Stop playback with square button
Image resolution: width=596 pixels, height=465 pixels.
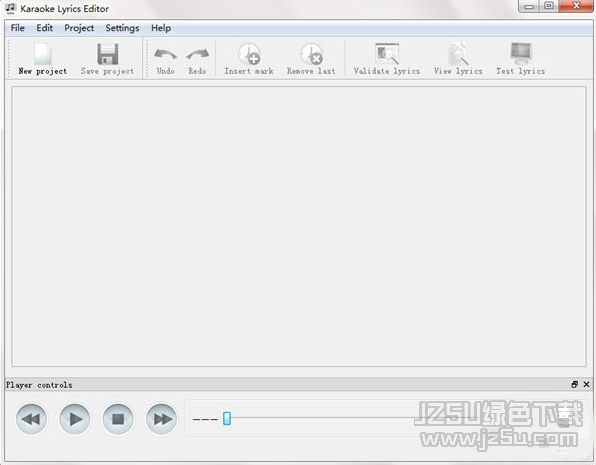coord(118,419)
